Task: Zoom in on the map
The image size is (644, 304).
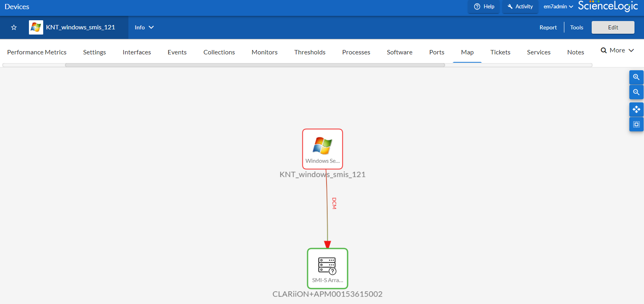Action: [636, 77]
